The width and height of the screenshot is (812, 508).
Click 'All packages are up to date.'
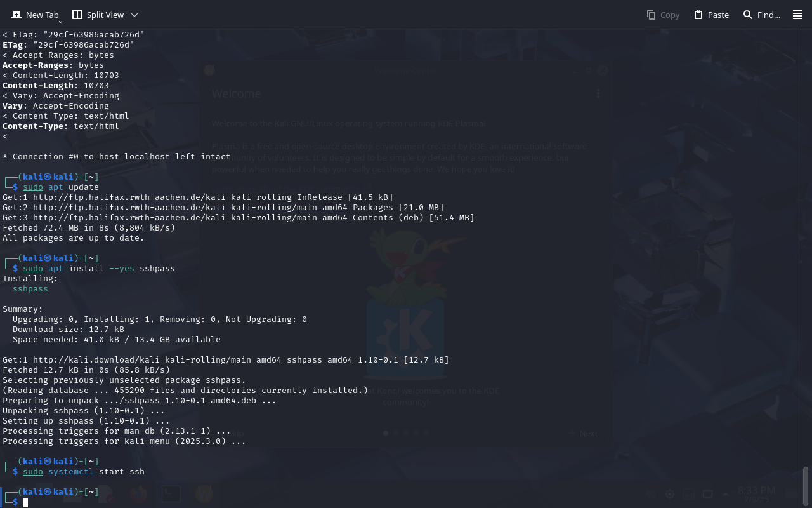(74, 238)
